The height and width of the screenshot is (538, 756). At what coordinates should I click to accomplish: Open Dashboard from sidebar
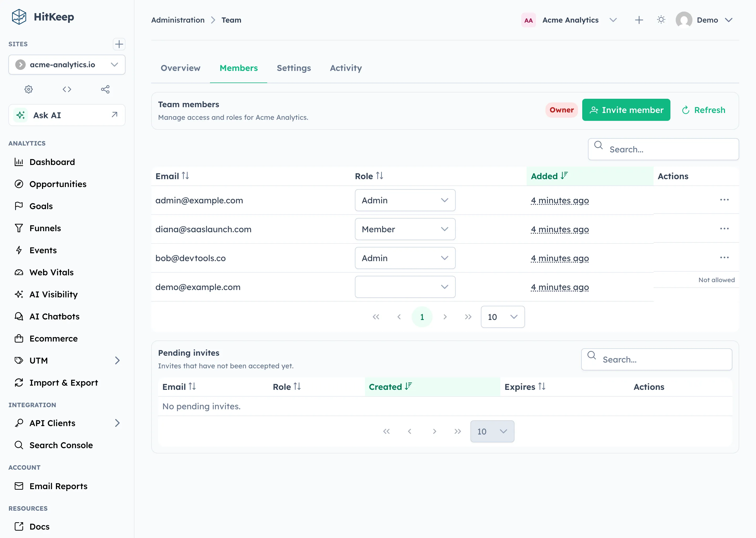pos(67,162)
